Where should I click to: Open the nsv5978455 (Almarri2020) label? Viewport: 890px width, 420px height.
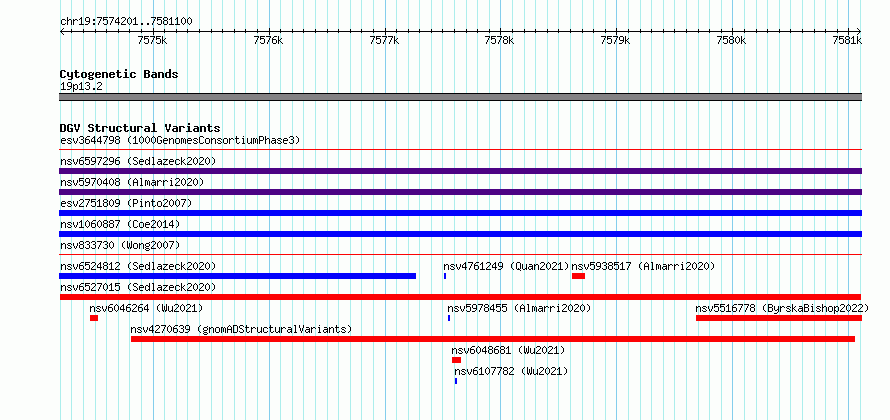(519, 308)
